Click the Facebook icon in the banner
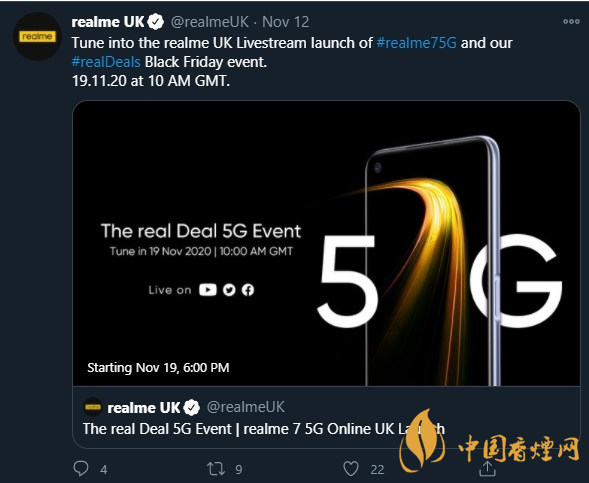Screen dimensions: 589x483 248,290
